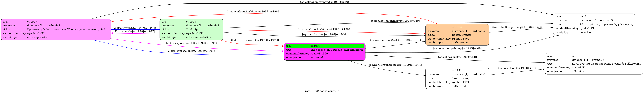Click the auth-expression object type value
This screenshot has height=94, width=644.
pos(38,37)
